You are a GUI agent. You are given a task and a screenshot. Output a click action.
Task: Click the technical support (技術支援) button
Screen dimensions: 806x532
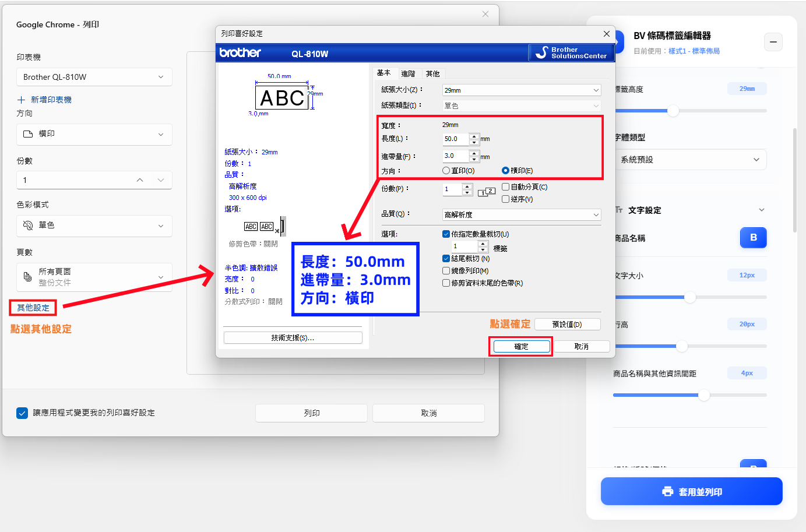(293, 337)
